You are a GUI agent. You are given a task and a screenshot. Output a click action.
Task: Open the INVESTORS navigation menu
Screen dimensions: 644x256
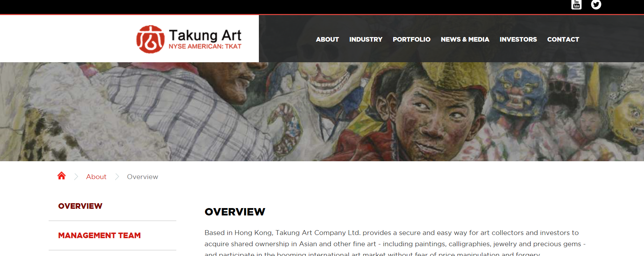click(518, 40)
